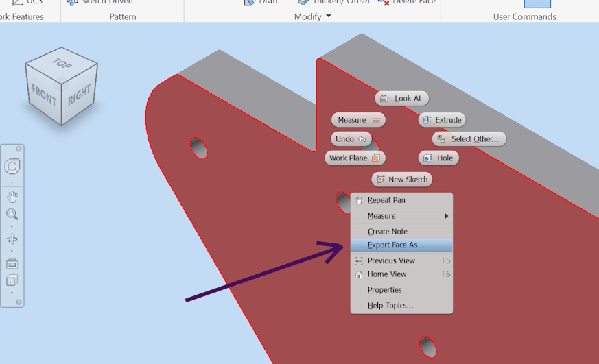Click the FRONT face of the ViewCube
The image size is (599, 364).
[44, 95]
